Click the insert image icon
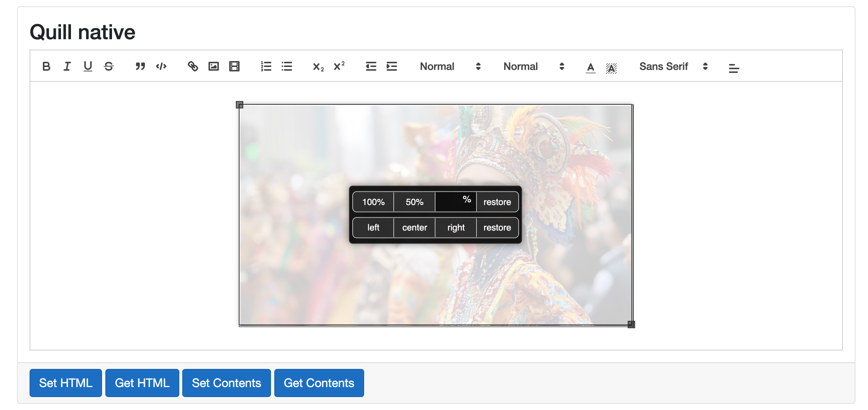Screen dimensions: 868x410 pos(213,67)
